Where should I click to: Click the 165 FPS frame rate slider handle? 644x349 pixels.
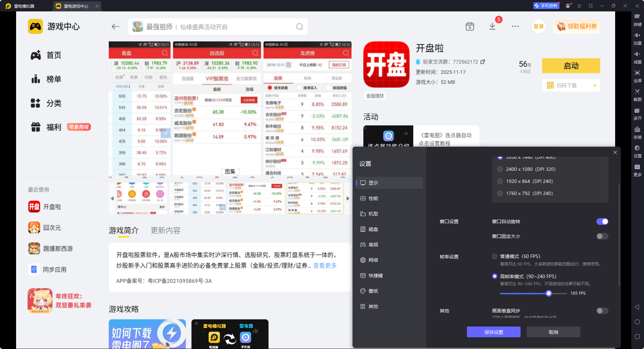(549, 293)
